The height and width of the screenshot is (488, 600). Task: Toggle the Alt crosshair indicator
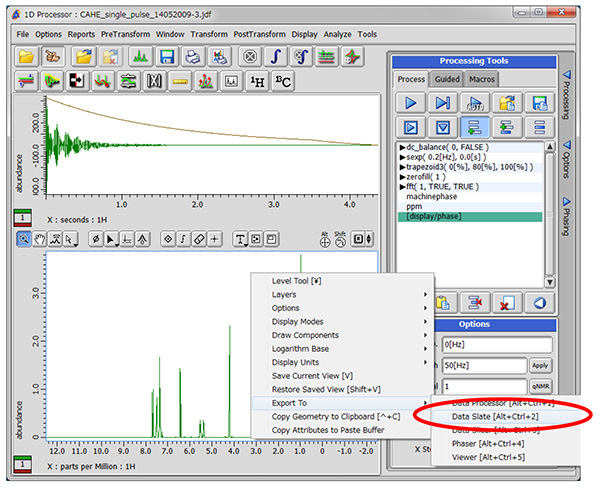pyautogui.click(x=324, y=240)
